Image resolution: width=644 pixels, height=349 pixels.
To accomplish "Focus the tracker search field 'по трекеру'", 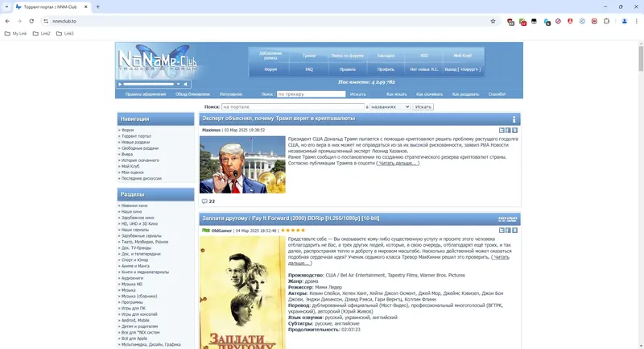I will pos(311,94).
